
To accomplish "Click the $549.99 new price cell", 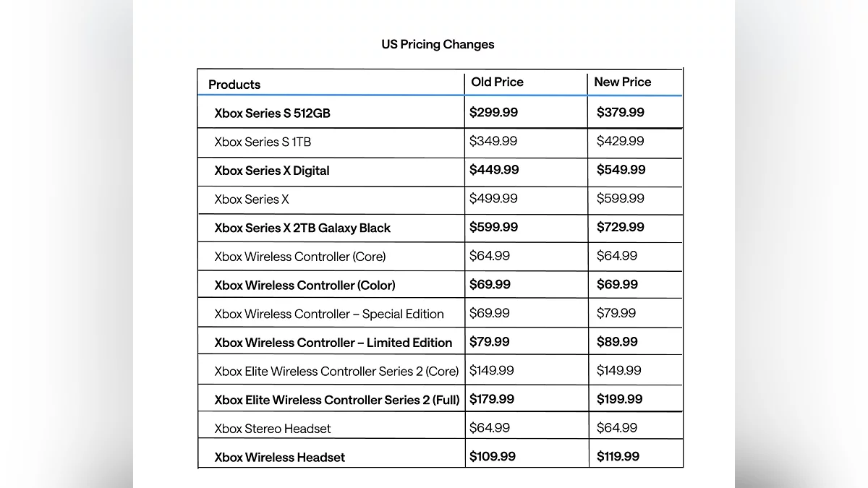I will 621,170.
